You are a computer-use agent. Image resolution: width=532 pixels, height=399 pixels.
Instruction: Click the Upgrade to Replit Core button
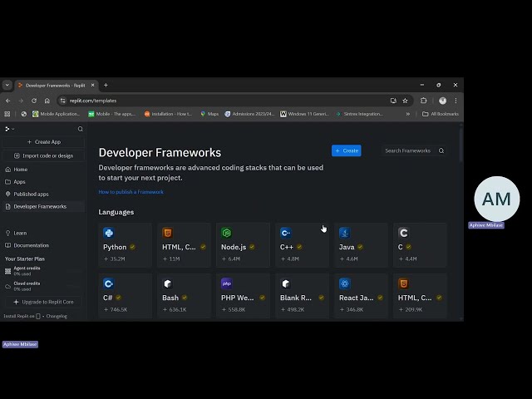43,302
